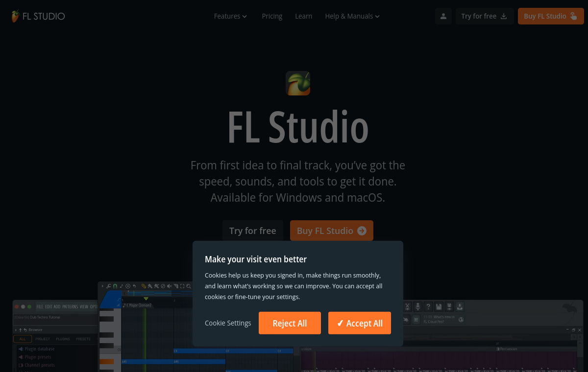Click header Buy FL Studio button
This screenshot has width=588, height=372.
click(x=551, y=16)
